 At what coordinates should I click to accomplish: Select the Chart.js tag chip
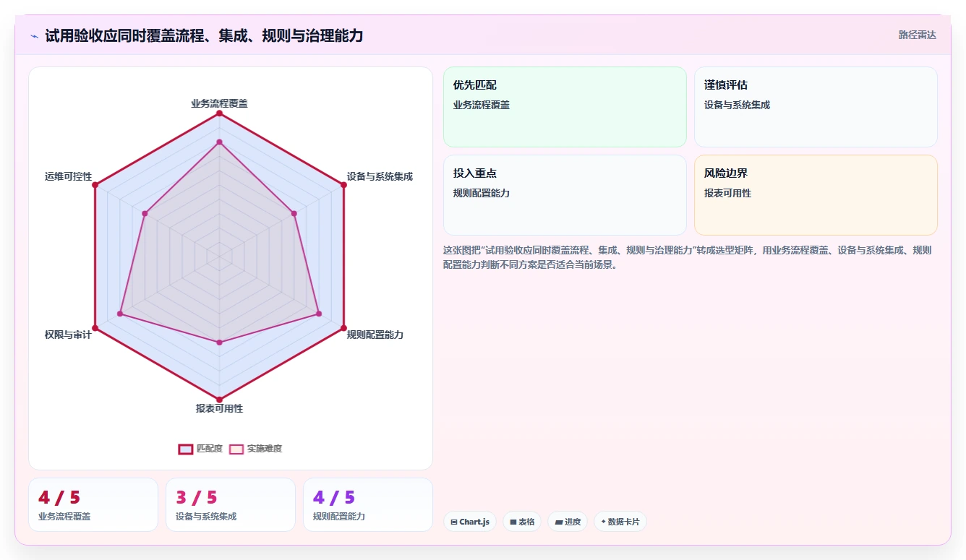pos(470,522)
